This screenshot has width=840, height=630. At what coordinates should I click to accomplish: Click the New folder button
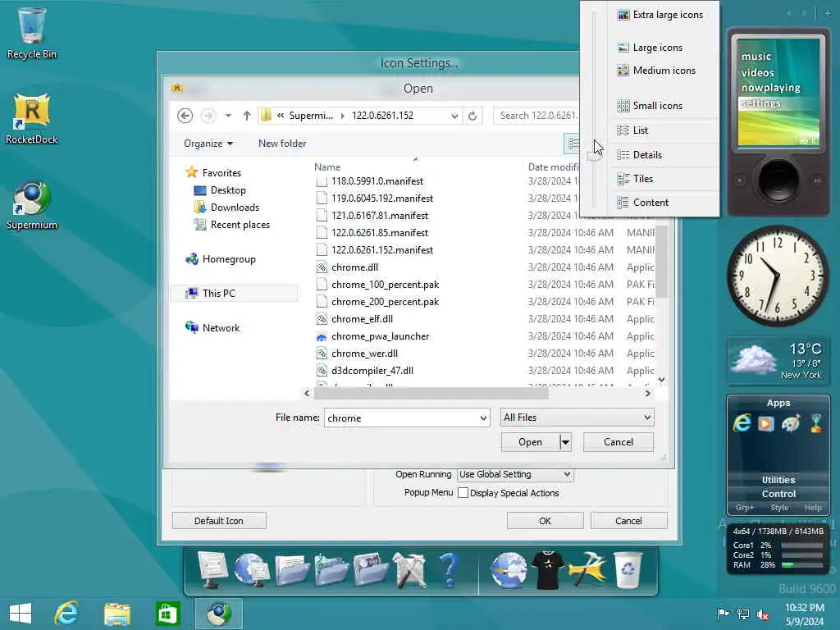(282, 144)
